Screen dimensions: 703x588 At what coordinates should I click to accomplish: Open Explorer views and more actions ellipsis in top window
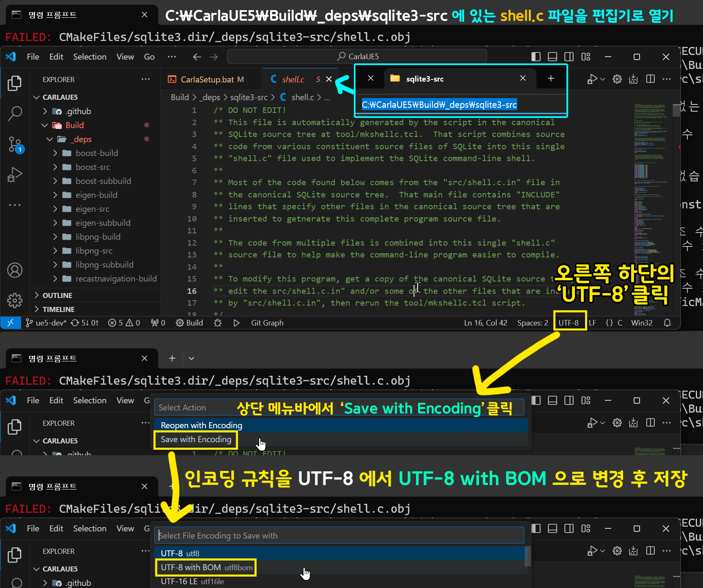pyautogui.click(x=146, y=79)
